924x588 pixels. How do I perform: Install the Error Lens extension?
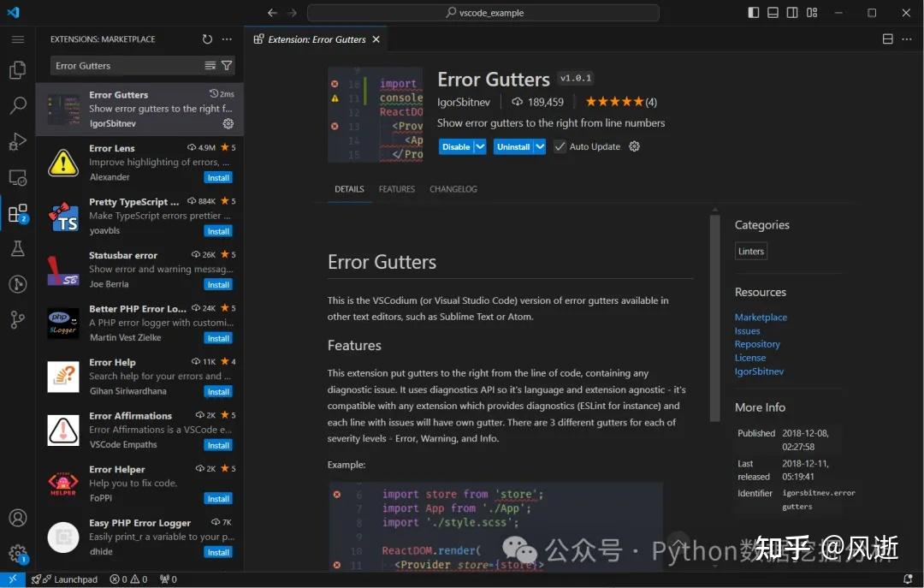tap(218, 178)
